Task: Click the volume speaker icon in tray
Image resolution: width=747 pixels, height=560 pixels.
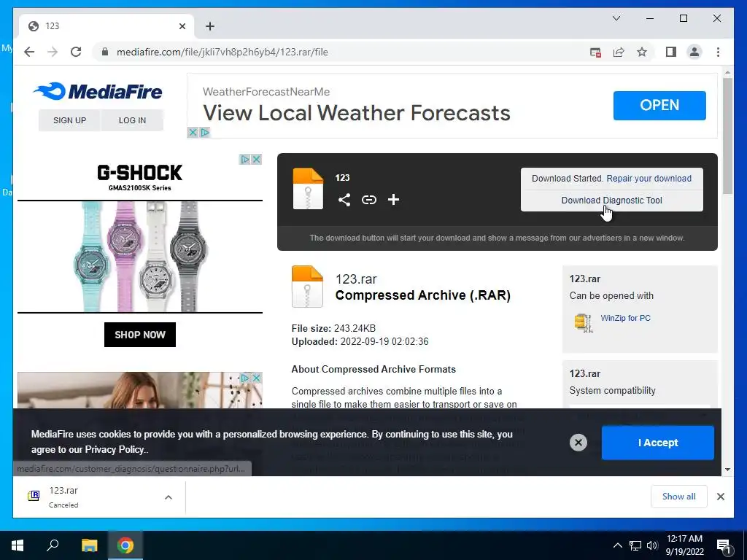Action: (x=651, y=545)
